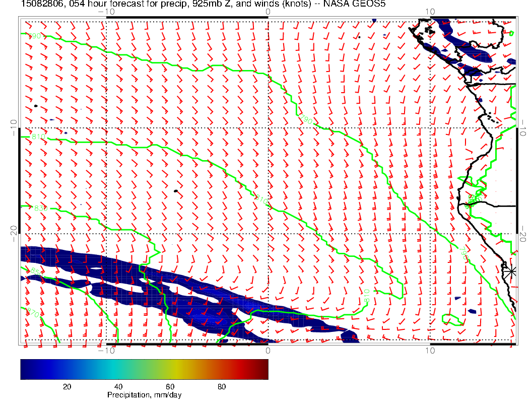532x411 pixels.
Task: Select the 60 tick label under colorbar
Action: point(170,386)
